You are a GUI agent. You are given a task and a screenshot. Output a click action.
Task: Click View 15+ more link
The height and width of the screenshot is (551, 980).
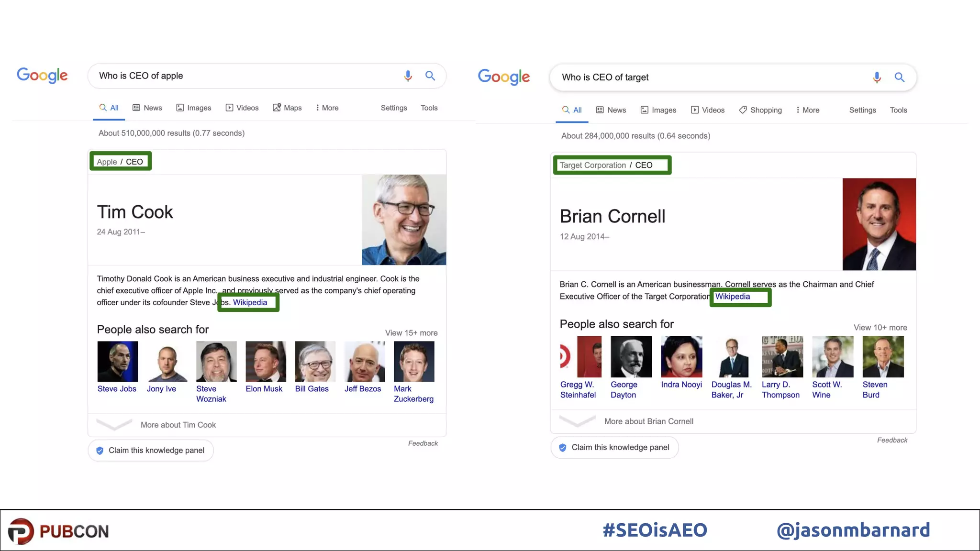point(411,333)
